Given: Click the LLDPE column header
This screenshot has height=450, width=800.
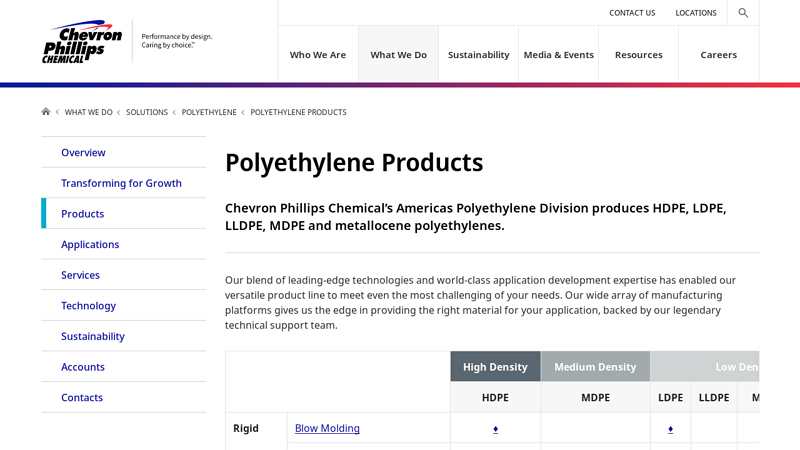Looking at the screenshot, I should 714,397.
